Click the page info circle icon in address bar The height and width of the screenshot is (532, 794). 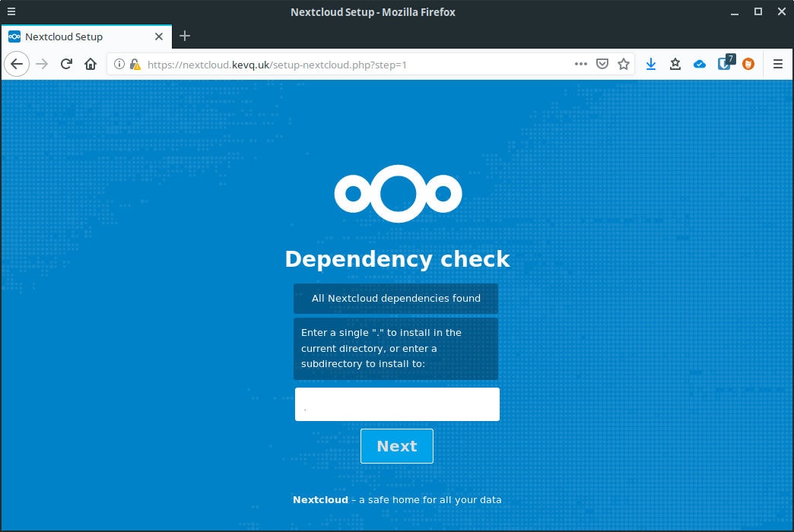click(119, 64)
